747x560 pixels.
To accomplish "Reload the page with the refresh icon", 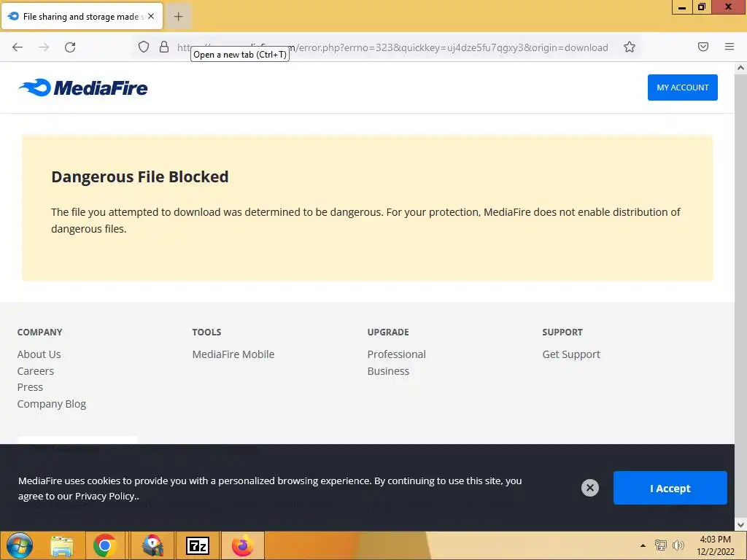I will pyautogui.click(x=70, y=47).
